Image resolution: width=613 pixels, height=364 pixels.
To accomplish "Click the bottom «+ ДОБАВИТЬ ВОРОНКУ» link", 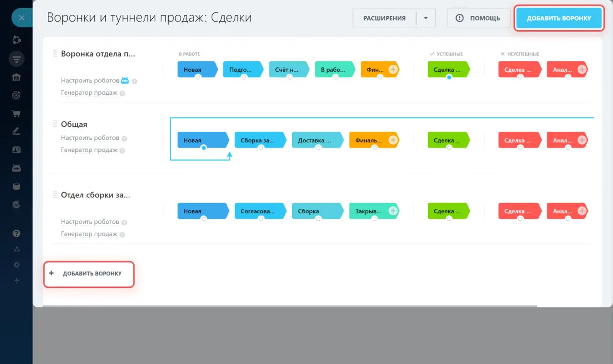I will coord(89,274).
